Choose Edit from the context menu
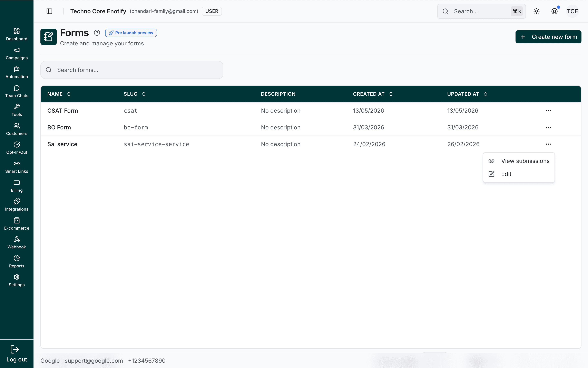The height and width of the screenshot is (368, 588). click(x=519, y=174)
